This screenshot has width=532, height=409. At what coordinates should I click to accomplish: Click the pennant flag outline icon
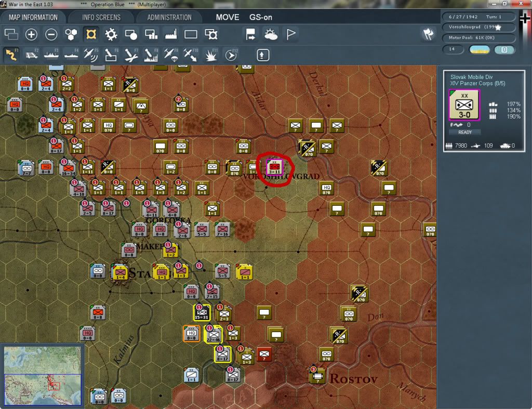pyautogui.click(x=291, y=34)
